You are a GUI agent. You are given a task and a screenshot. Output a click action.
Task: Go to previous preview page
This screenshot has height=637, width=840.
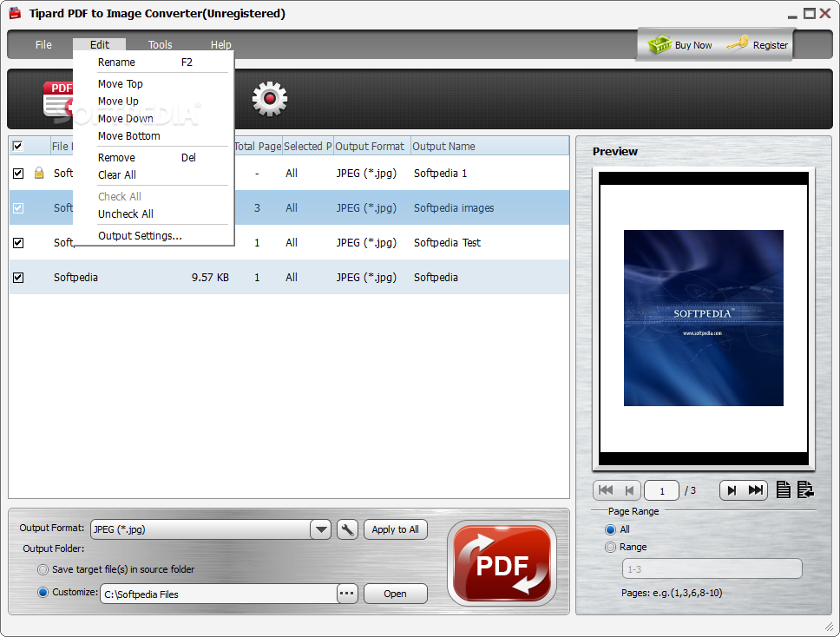click(x=629, y=490)
